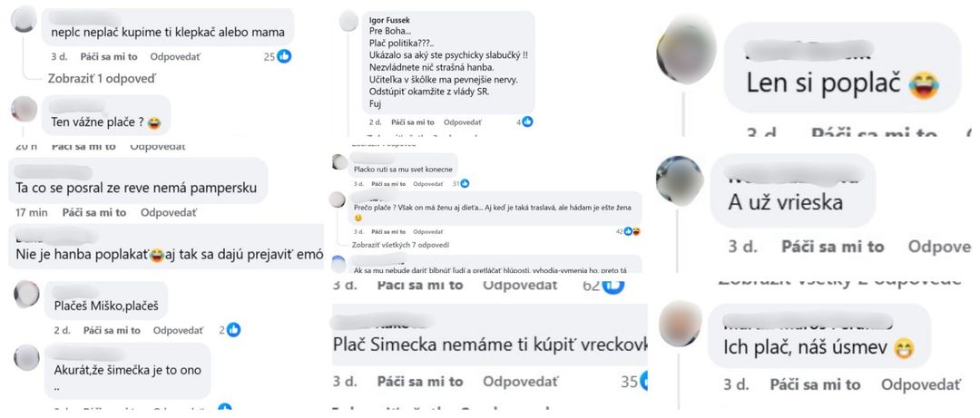Click the like icon beside 2 under 'Plačeš Miško'
The width and height of the screenshot is (980, 418).
pyautogui.click(x=234, y=330)
